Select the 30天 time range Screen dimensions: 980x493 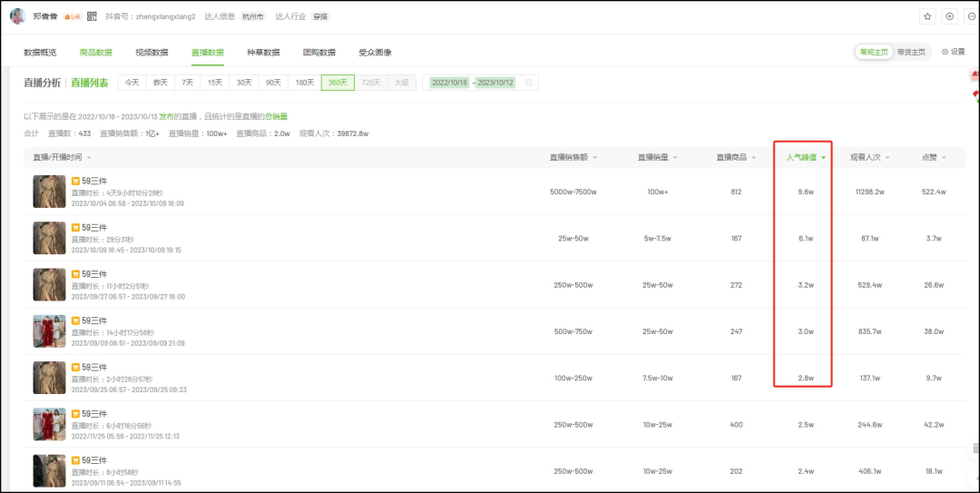[x=244, y=83]
